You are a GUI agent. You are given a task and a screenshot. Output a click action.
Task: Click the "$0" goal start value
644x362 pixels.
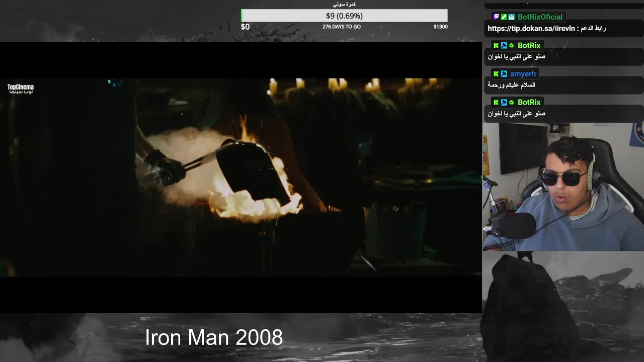[x=245, y=27]
